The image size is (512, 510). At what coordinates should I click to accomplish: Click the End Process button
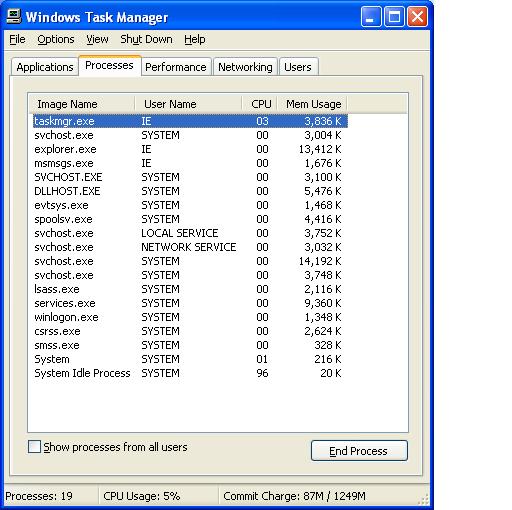359,451
